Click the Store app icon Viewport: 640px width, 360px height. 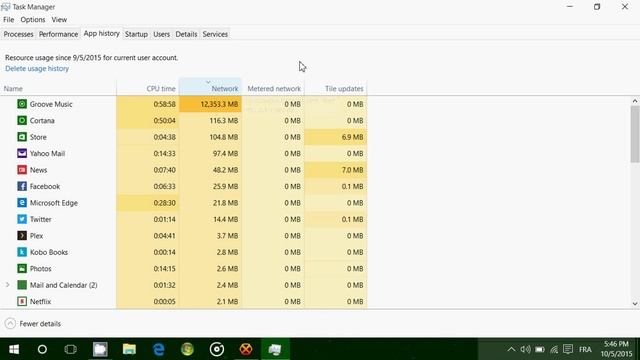coord(22,137)
